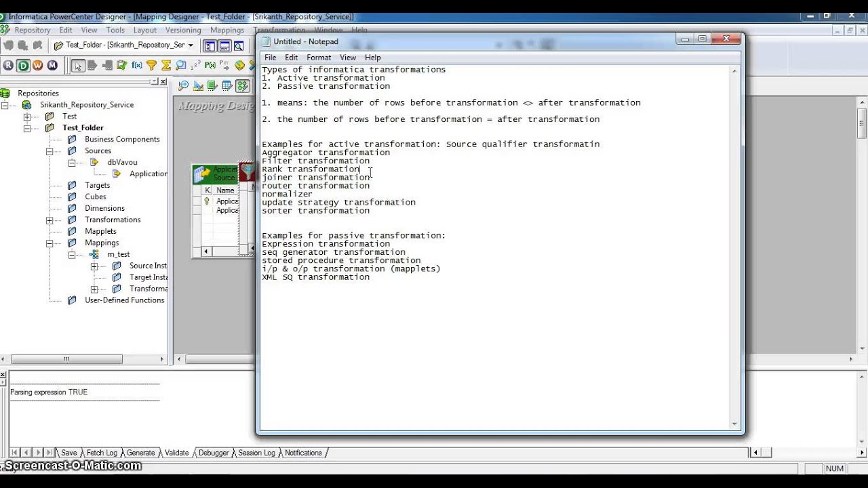868x488 pixels.
Task: Open Repository Manager via the R icon
Action: pos(8,66)
